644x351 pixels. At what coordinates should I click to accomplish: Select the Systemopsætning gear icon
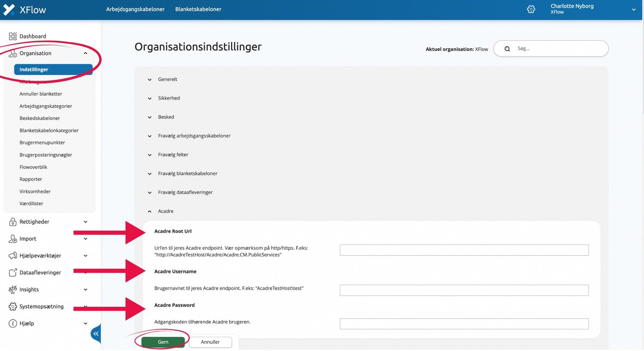[x=12, y=306]
